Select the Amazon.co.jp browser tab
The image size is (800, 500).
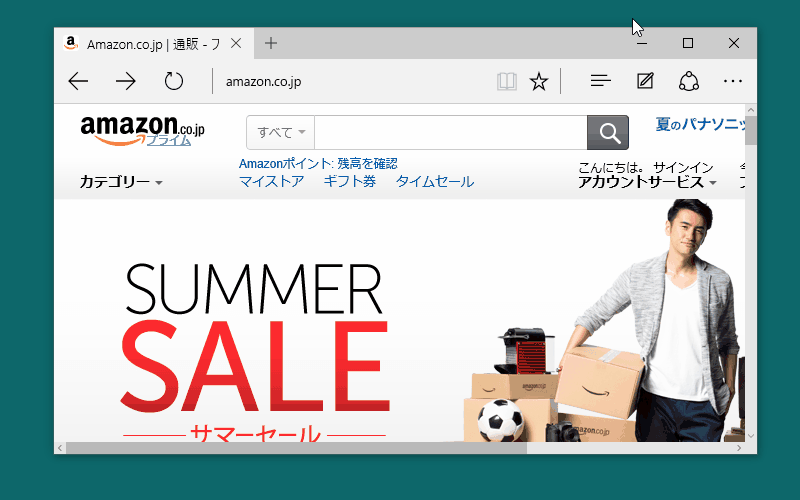click(153, 44)
